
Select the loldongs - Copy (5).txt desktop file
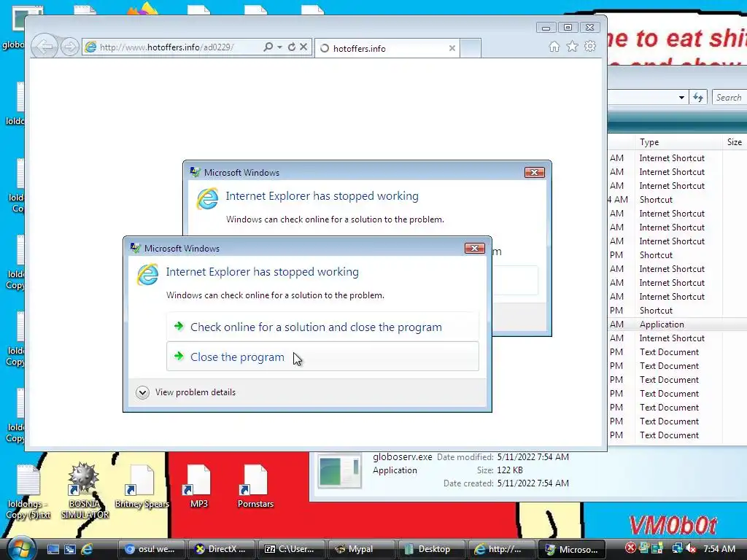(28, 492)
